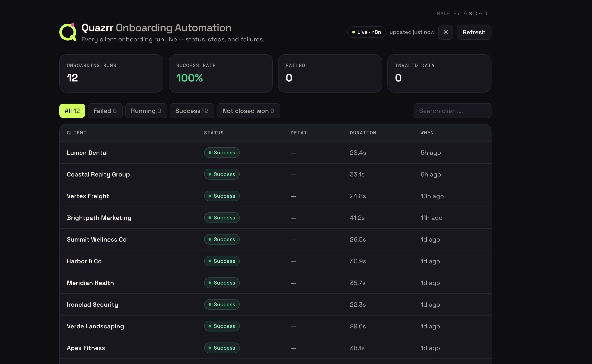Click the Quazrr Q logo icon
Screen dimensions: 592x364
point(68,32)
